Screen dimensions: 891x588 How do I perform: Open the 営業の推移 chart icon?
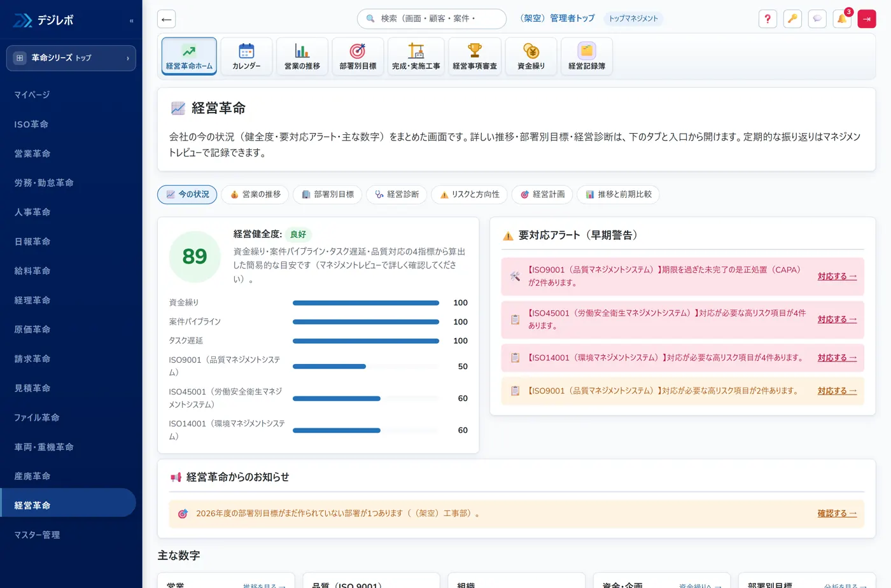tap(302, 56)
